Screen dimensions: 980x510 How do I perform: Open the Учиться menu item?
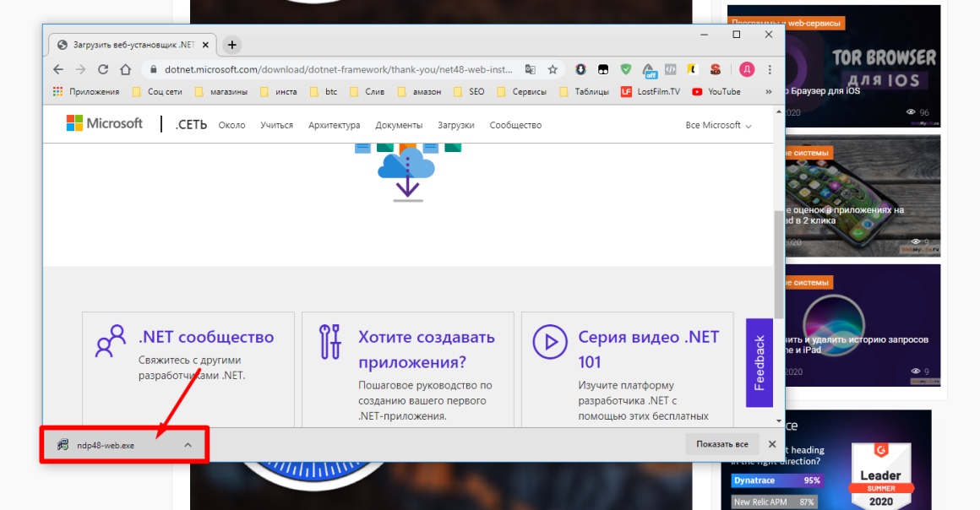pyautogui.click(x=277, y=125)
